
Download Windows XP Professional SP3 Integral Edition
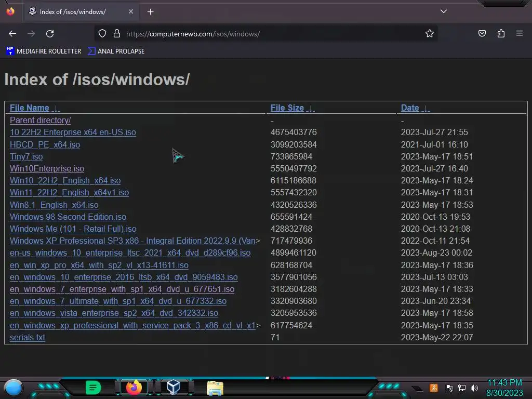[132, 241]
